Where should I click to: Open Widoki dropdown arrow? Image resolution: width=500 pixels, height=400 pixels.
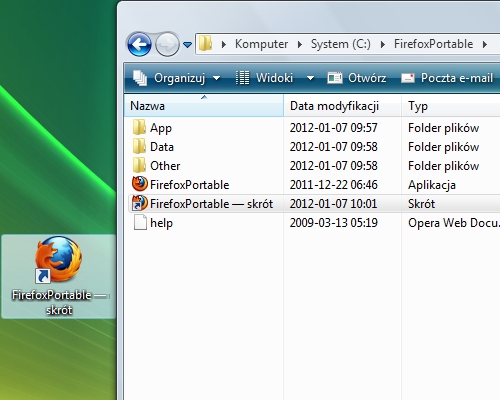310,78
